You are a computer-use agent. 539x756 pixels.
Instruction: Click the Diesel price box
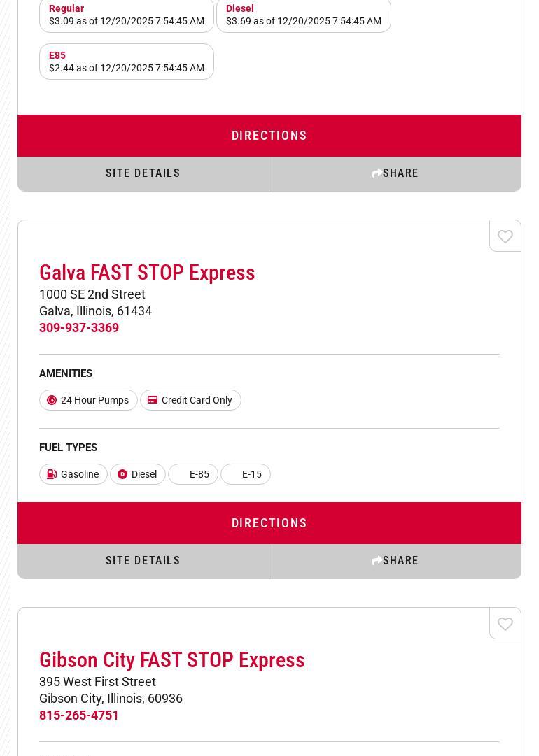[303, 15]
